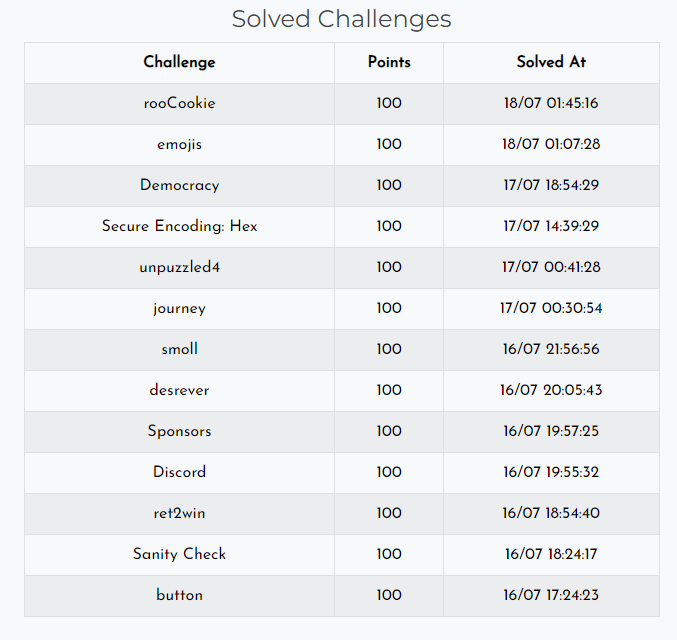Click the Sponsors challenge name
Viewport: 677px width, 640px height.
[179, 431]
